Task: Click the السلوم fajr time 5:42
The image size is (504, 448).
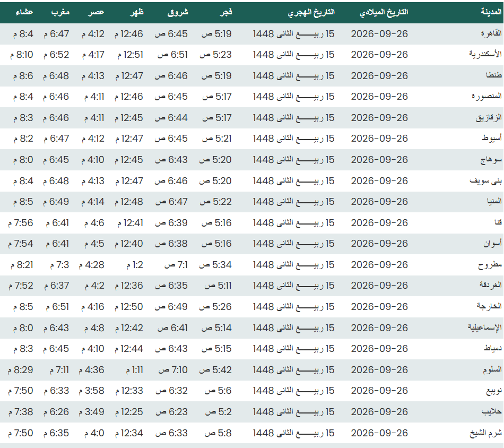Action: click(x=215, y=370)
